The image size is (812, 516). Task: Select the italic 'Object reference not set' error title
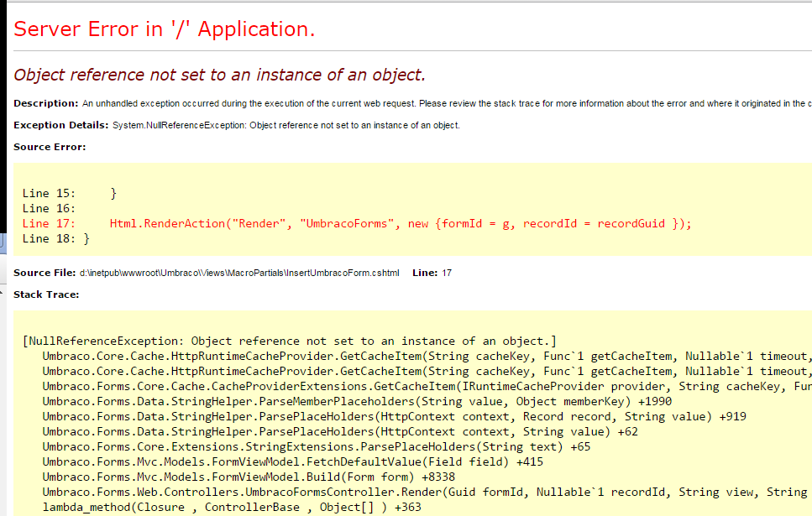pos(219,75)
